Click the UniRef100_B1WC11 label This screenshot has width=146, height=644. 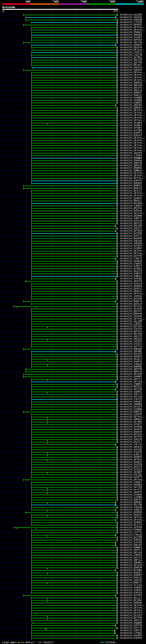[131, 95]
